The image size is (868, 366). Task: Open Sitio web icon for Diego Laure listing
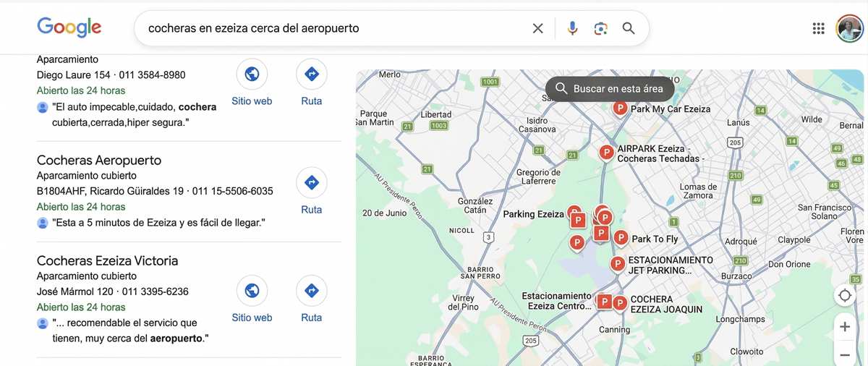click(252, 74)
